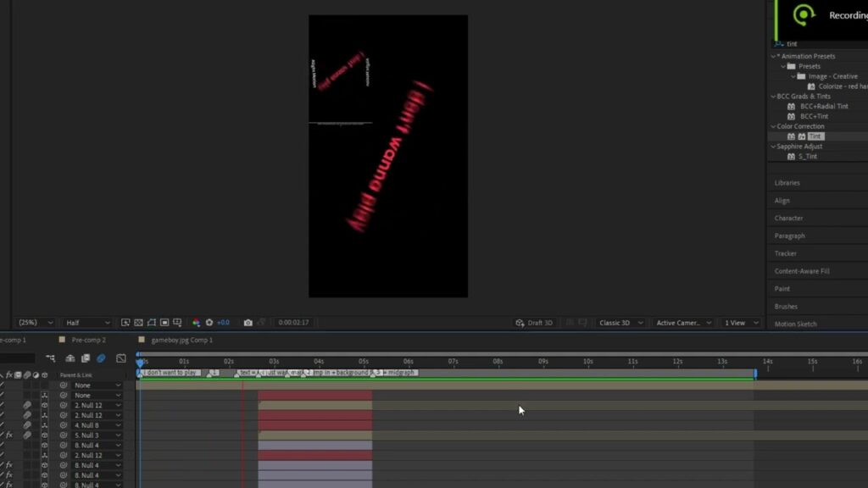Screen dimensions: 868x488
Task: Open the Content-Aware Fill panel
Action: click(801, 271)
